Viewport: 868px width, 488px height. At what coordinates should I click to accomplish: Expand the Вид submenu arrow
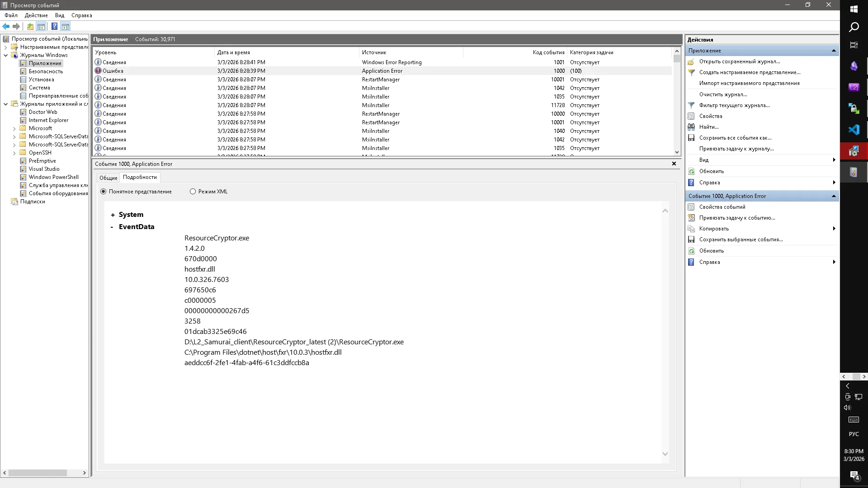coord(834,160)
